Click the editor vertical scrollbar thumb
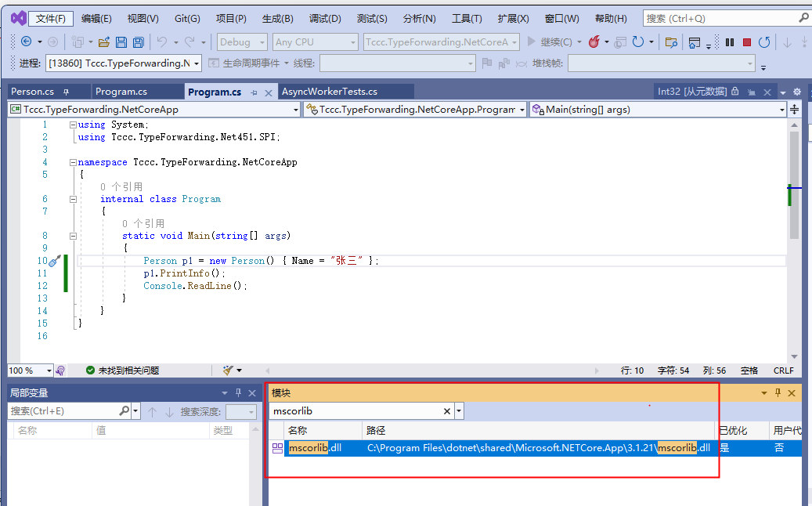 (x=795, y=185)
